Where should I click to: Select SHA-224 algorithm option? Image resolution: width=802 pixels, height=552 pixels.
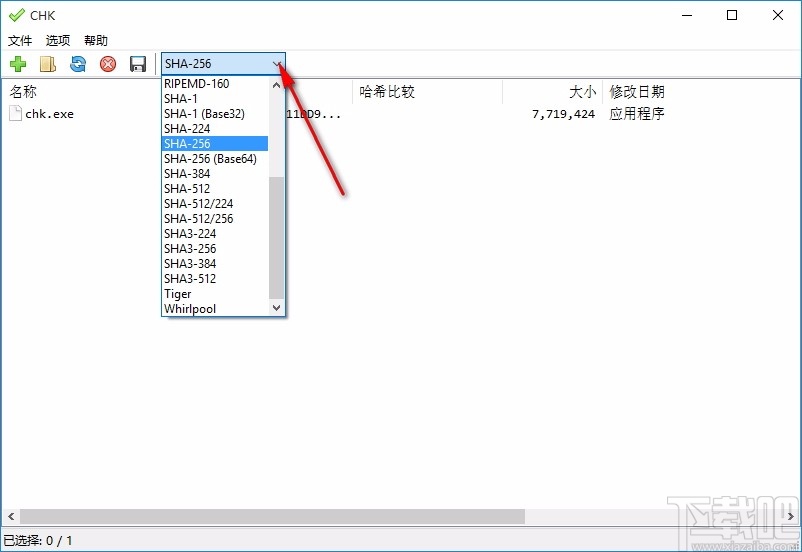point(215,128)
